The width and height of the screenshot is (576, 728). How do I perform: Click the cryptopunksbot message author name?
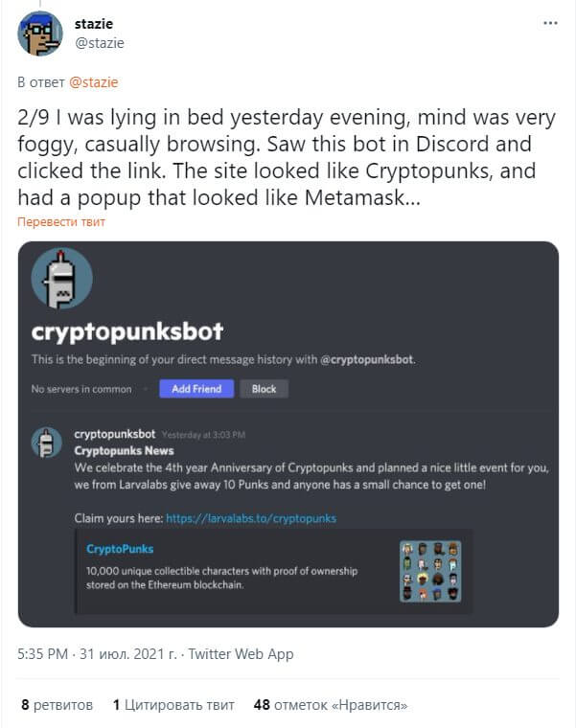pos(115,434)
